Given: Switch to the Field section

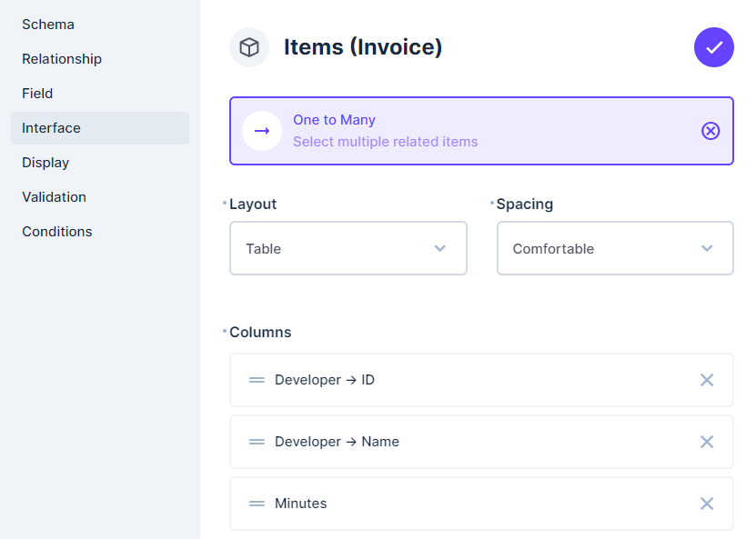Looking at the screenshot, I should tap(100, 94).
